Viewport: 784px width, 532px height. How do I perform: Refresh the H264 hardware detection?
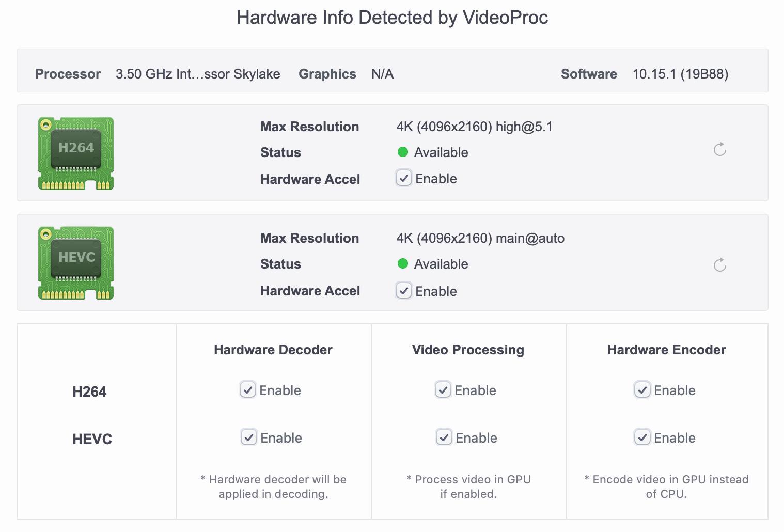click(x=720, y=149)
